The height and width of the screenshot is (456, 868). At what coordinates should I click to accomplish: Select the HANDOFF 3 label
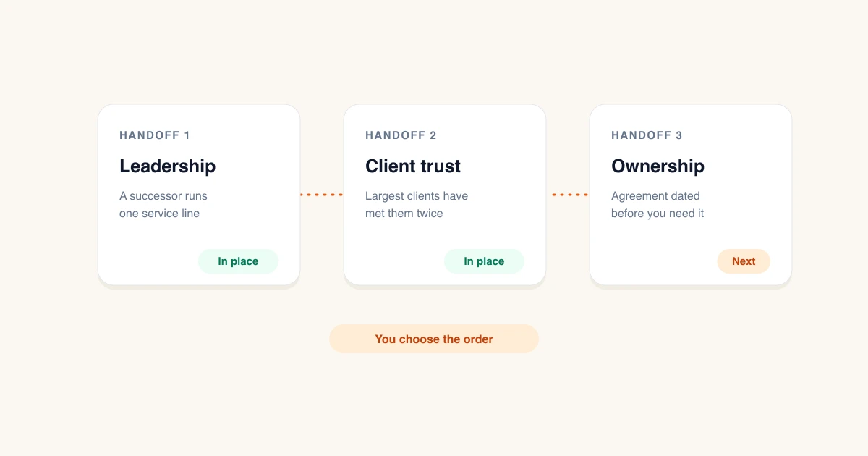click(x=647, y=135)
